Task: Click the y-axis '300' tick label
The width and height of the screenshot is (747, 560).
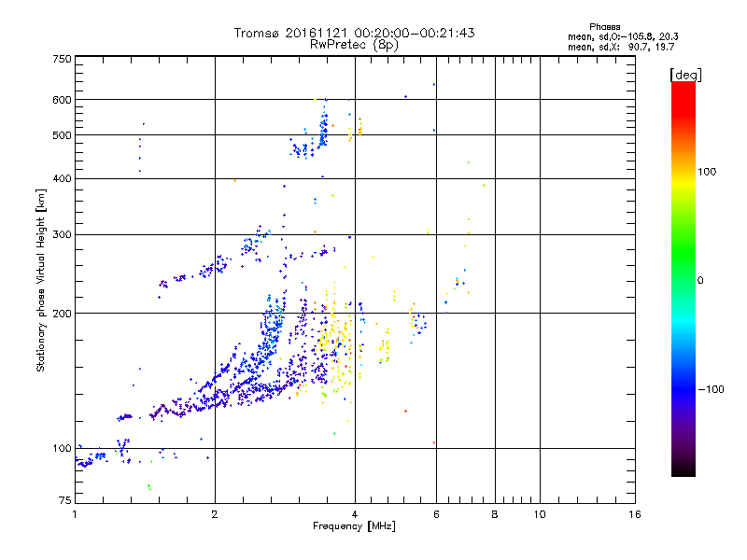Action: 62,235
